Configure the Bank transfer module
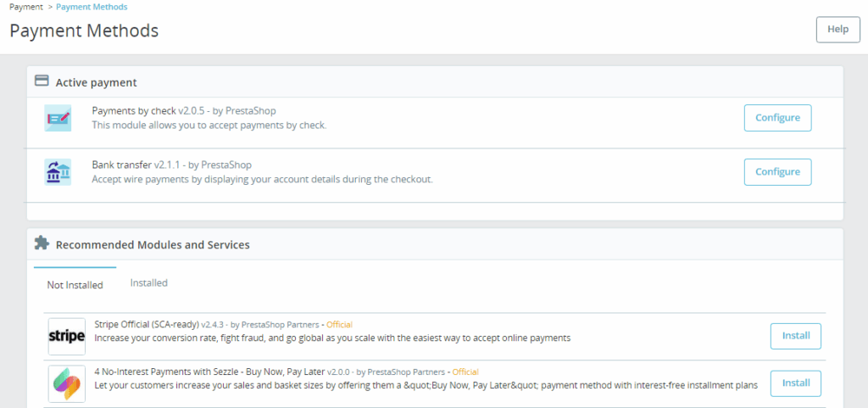 (x=777, y=171)
